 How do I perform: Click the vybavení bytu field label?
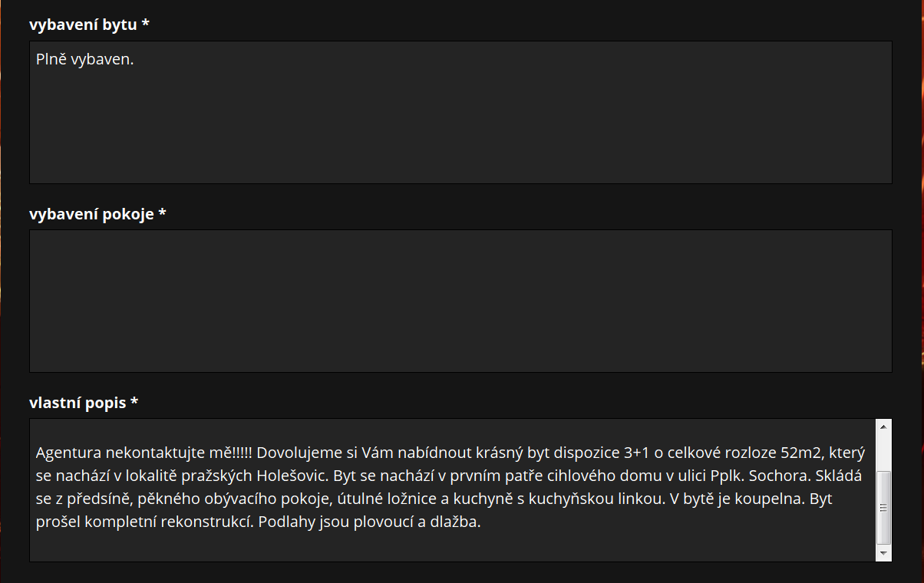tap(89, 25)
